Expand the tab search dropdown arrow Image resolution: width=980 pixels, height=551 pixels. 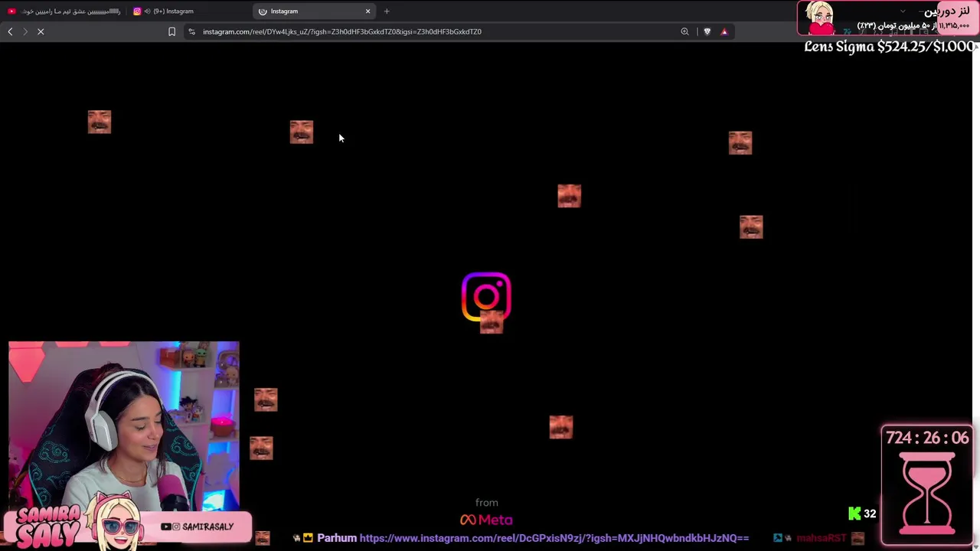coord(903,11)
